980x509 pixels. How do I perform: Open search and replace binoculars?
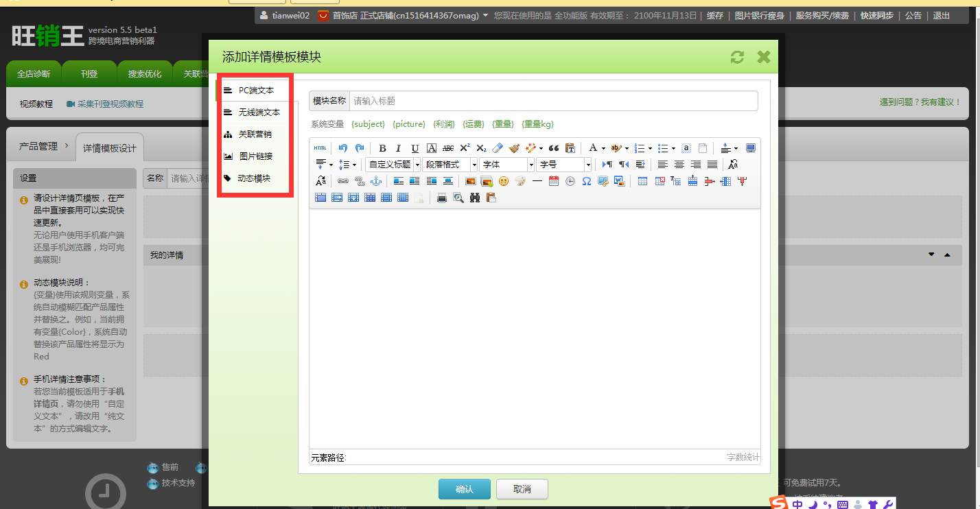475,198
